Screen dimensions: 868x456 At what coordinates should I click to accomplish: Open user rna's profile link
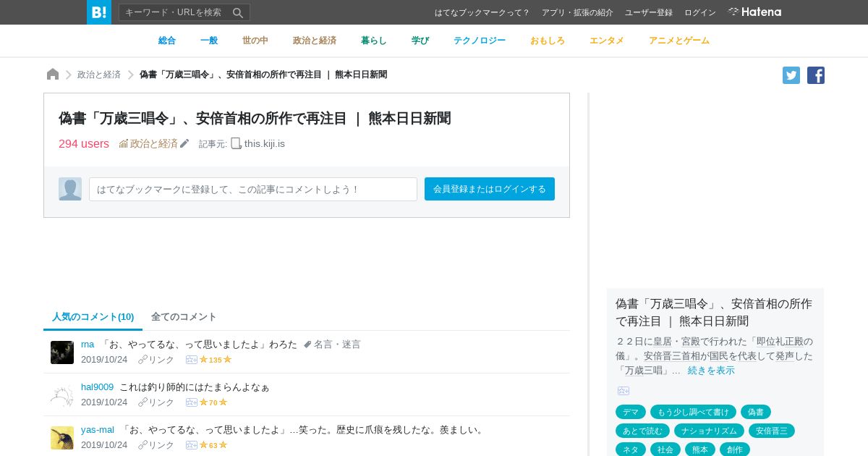[x=88, y=345]
